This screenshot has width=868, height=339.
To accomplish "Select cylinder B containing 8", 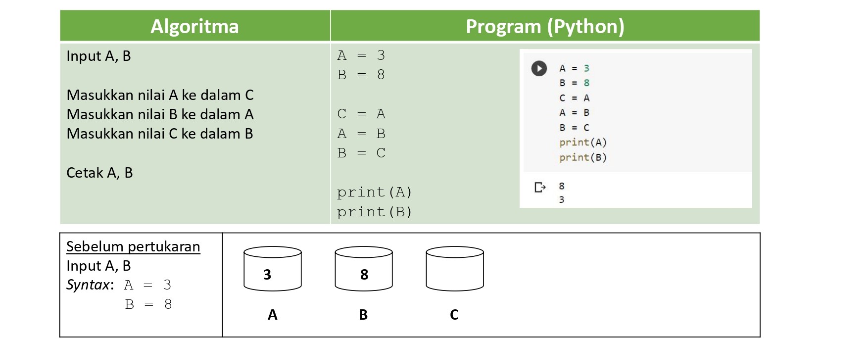I will point(364,269).
